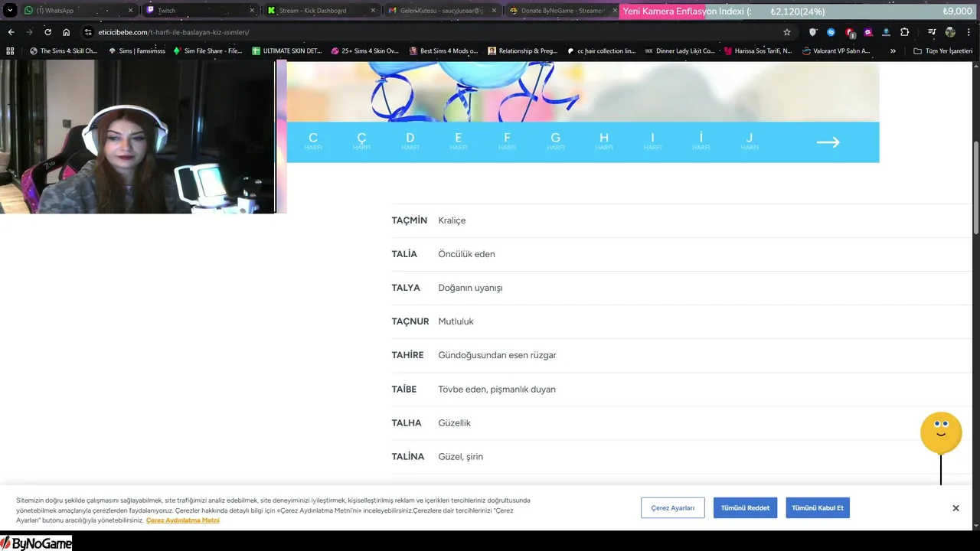Dismiss the cookie banner with X
This screenshot has width=980, height=551.
tap(955, 508)
